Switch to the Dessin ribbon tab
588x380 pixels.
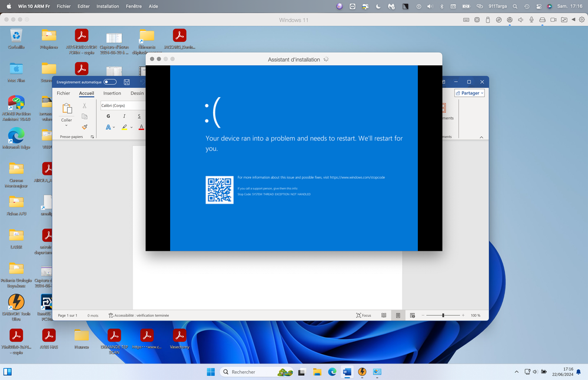click(x=137, y=94)
